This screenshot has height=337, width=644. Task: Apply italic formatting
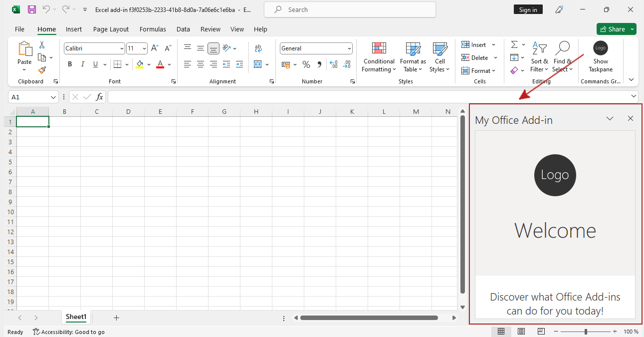[x=82, y=64]
